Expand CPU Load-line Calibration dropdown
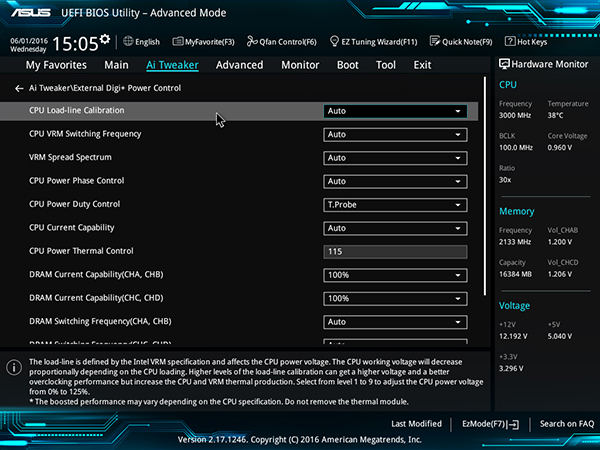 [395, 111]
